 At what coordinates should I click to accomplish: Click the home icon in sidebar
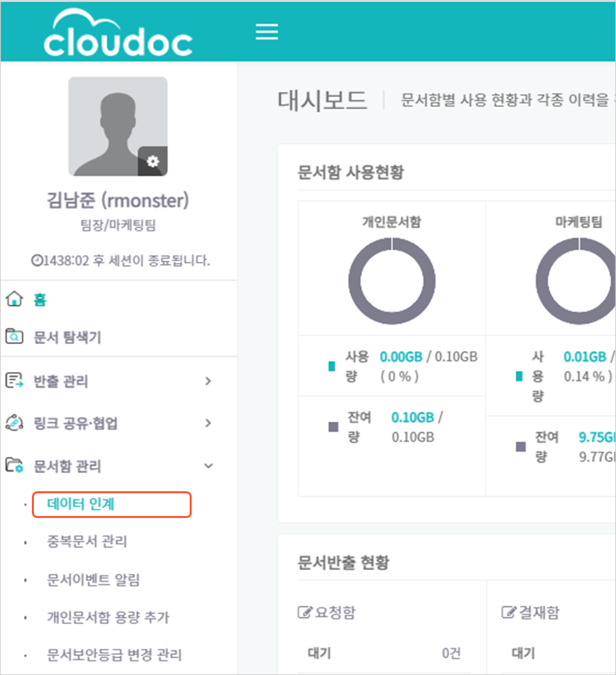(14, 299)
